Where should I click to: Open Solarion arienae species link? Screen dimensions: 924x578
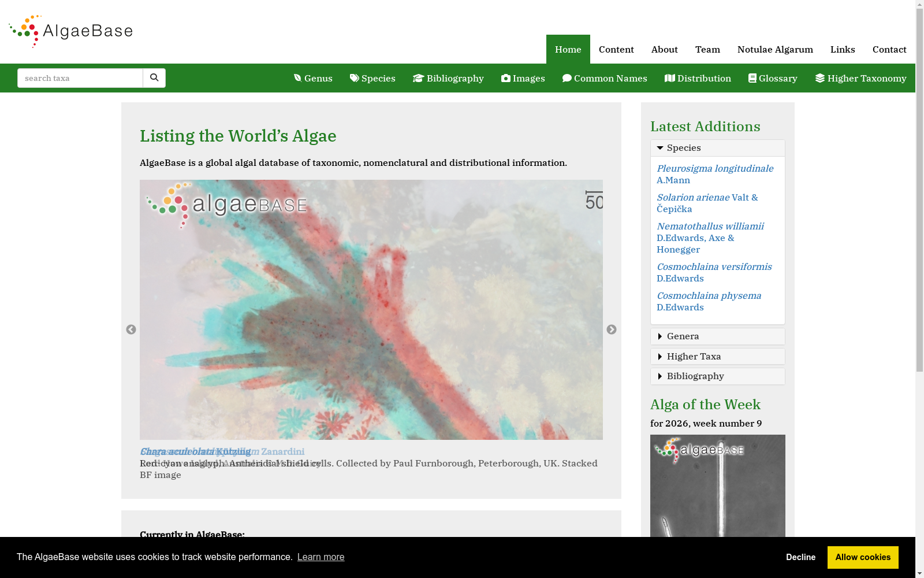(707, 203)
